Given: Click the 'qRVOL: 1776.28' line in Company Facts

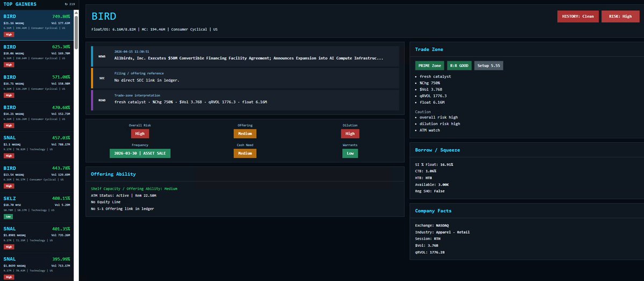Looking at the screenshot, I should [430, 252].
